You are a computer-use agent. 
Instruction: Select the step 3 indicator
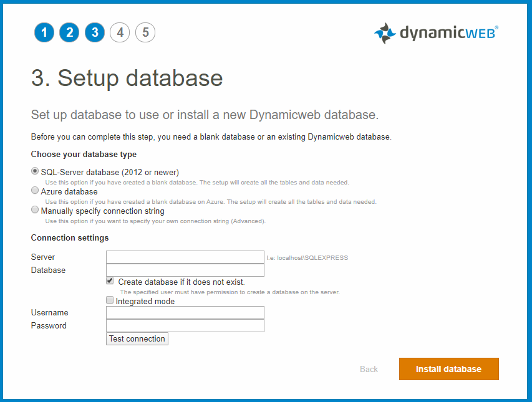[95, 32]
